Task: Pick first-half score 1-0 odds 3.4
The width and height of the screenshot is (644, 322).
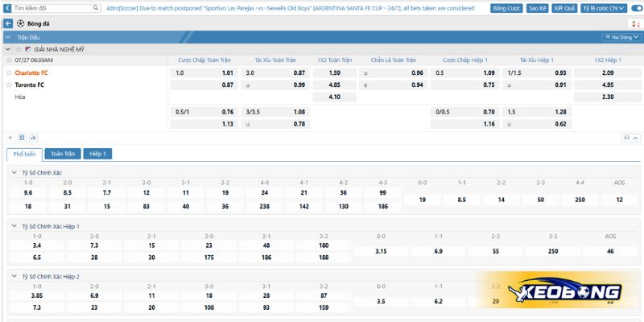Action: 36,246
